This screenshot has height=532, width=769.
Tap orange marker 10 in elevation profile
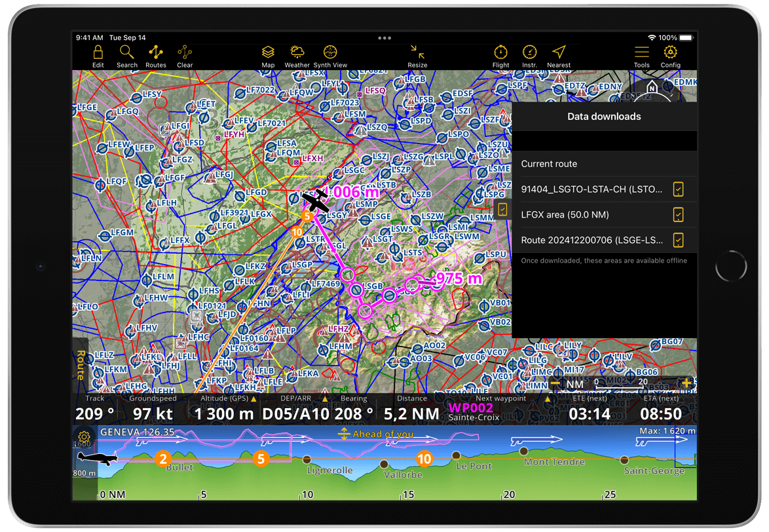point(424,459)
